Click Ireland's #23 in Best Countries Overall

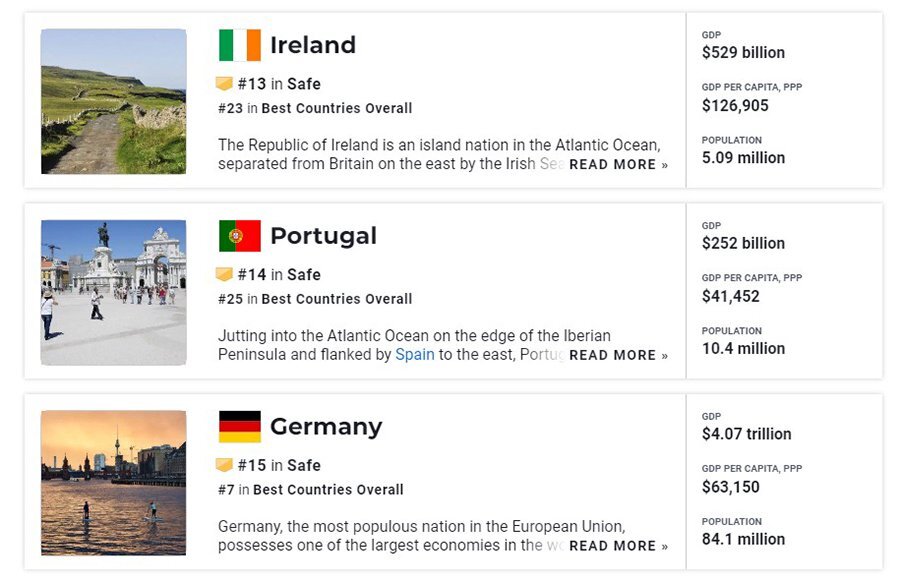[315, 108]
